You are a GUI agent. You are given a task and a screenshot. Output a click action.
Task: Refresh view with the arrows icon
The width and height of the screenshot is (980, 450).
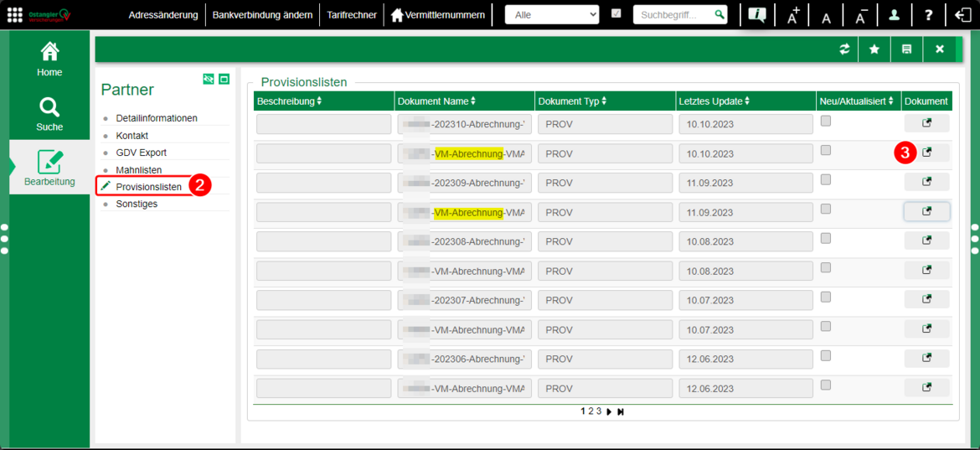point(844,49)
